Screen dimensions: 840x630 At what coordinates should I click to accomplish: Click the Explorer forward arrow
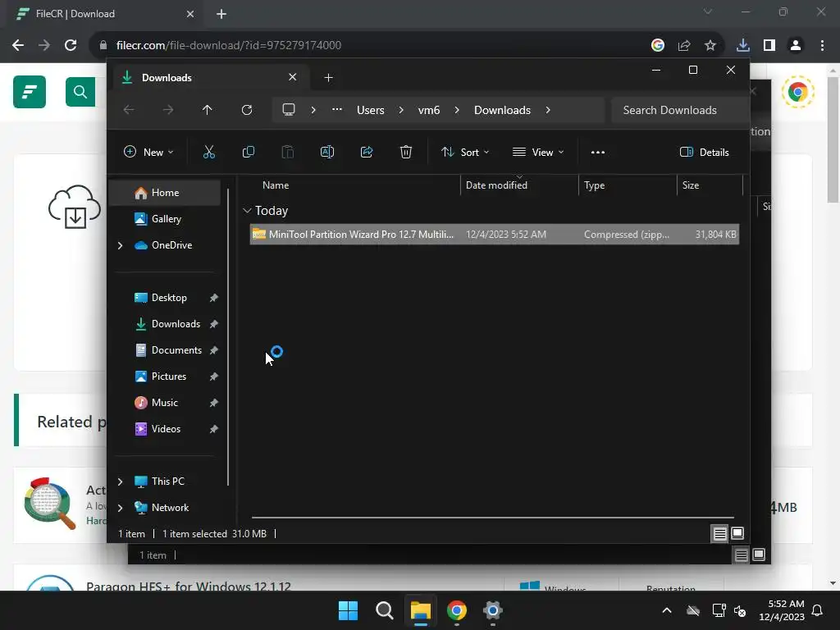pyautogui.click(x=168, y=110)
